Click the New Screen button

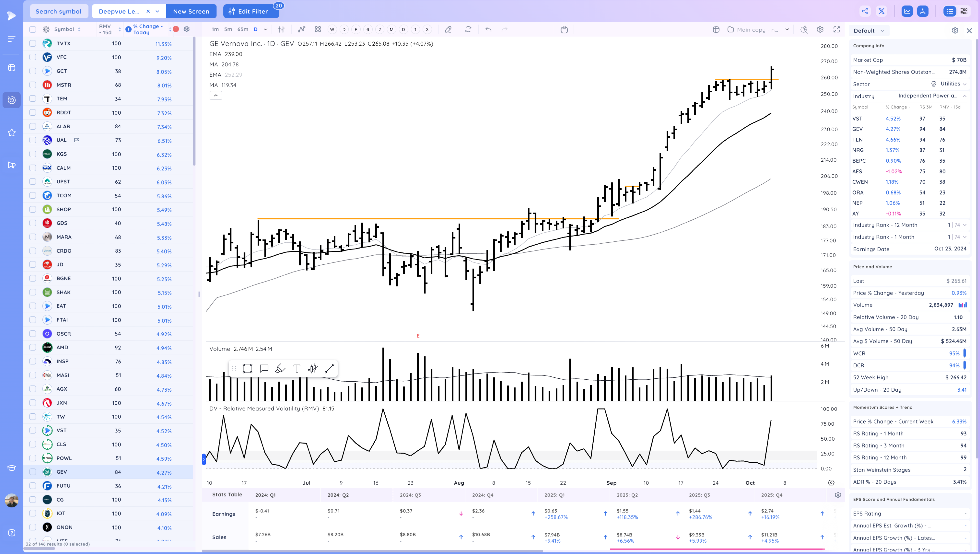coord(191,11)
